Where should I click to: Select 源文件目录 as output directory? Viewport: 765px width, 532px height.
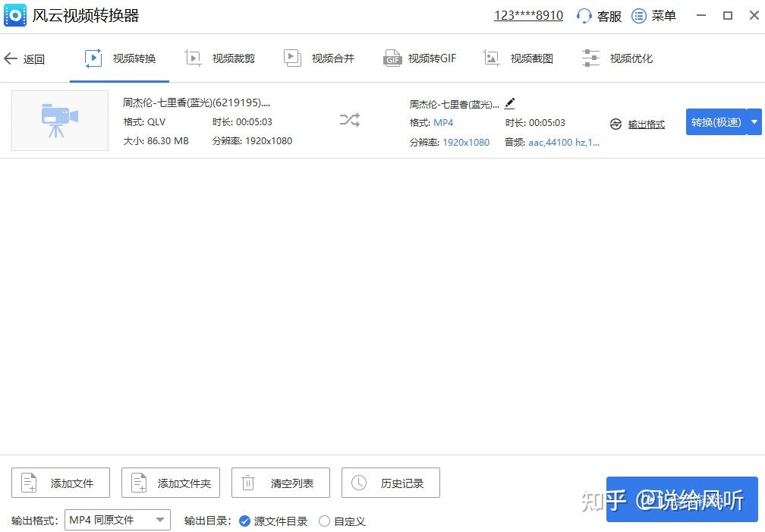244,521
